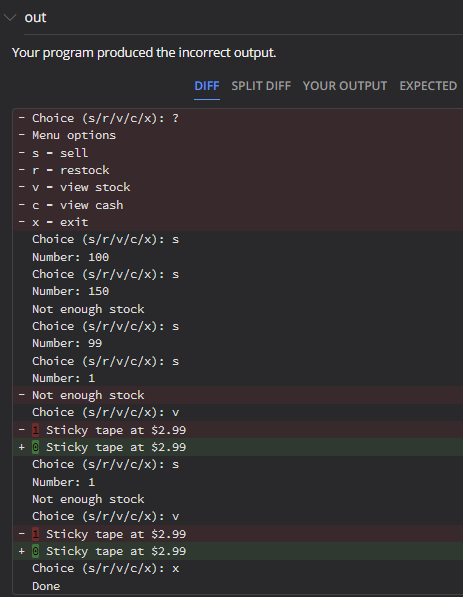View the EXPECTED tab
463x597 pixels.
click(428, 86)
